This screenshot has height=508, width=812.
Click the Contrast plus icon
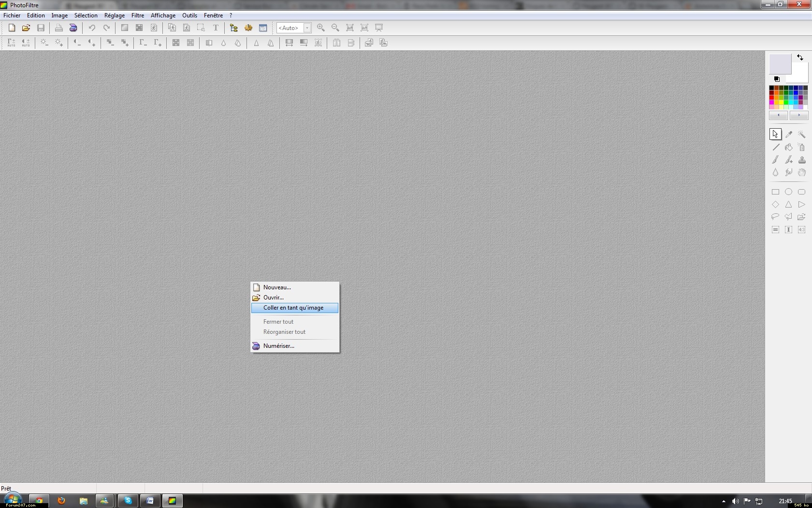(x=92, y=43)
